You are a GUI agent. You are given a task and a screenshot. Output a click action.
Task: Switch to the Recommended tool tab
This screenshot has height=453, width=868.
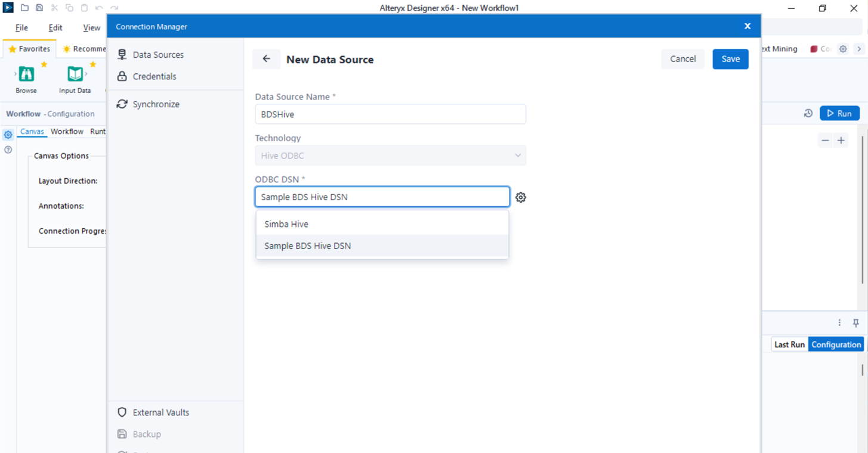tap(84, 49)
